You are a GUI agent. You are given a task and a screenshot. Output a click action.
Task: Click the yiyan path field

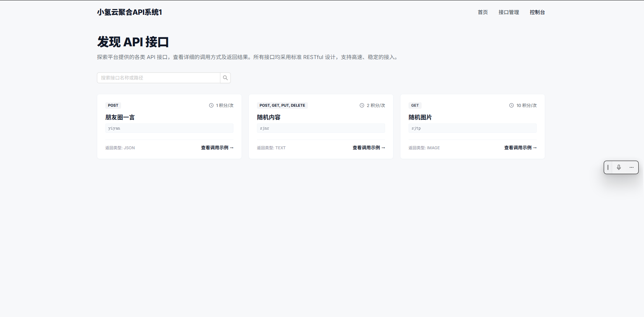169,128
